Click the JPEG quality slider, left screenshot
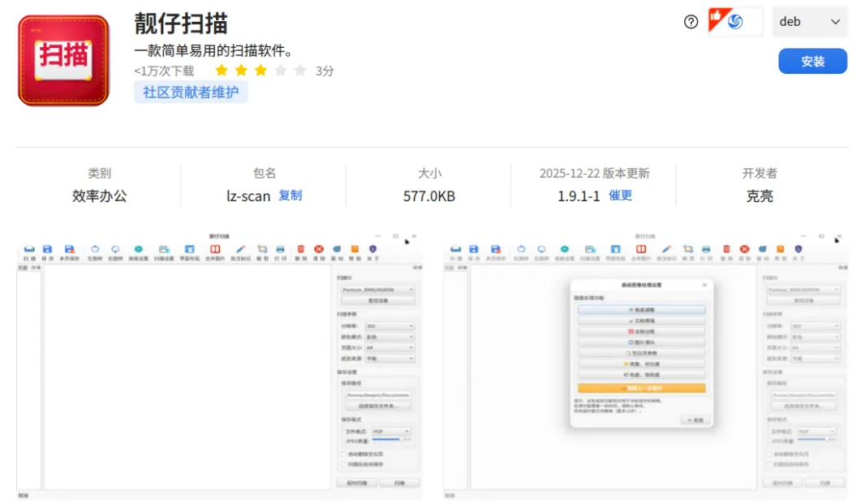The image size is (861, 504). (393, 441)
